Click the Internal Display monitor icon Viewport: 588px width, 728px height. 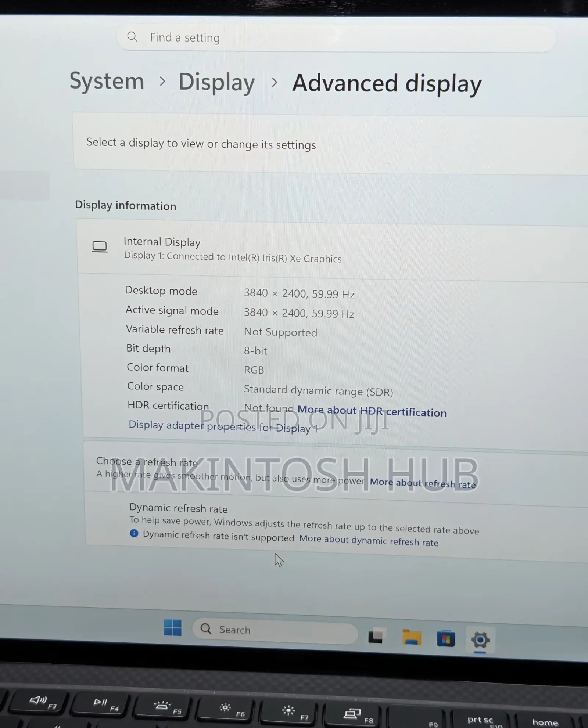pos(100,246)
